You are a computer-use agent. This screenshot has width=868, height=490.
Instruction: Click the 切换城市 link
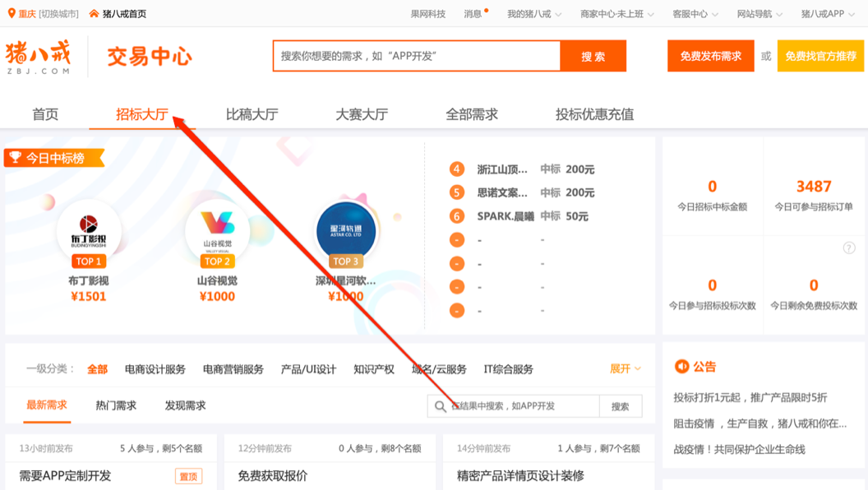(x=58, y=14)
